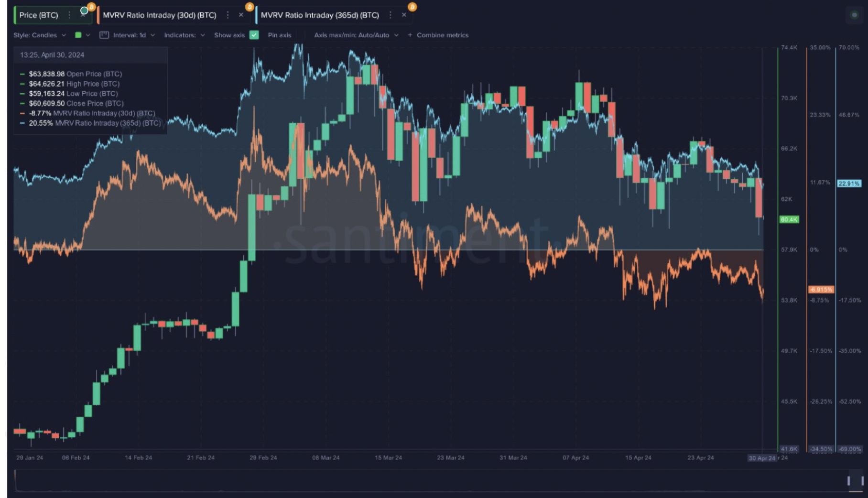Click the Bitcoin badge on MVRV 30d tab

(x=250, y=7)
